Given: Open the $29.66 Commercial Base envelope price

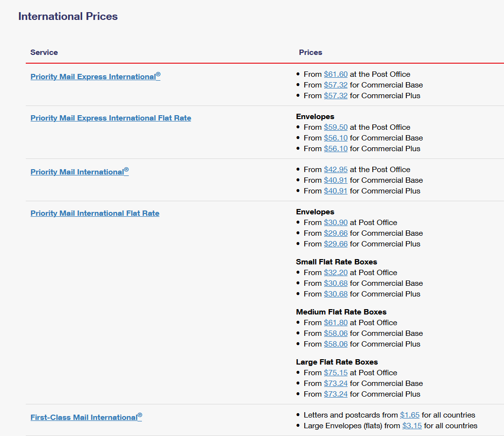Looking at the screenshot, I should [336, 233].
